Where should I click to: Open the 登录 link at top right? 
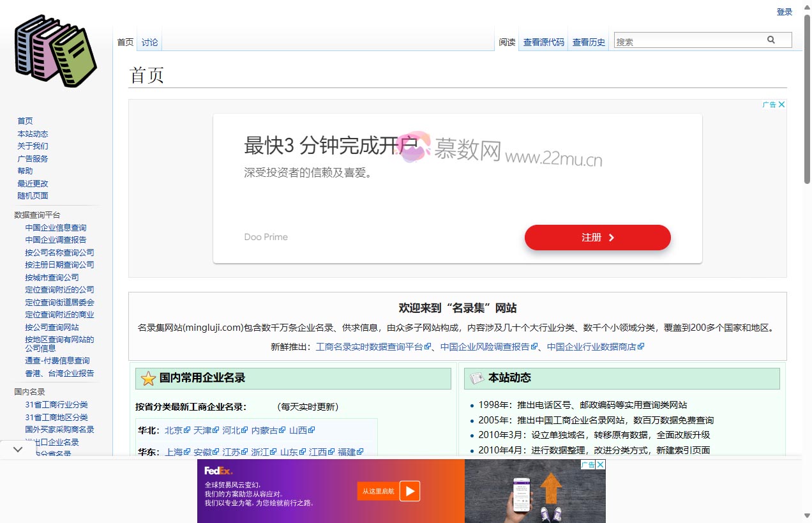pyautogui.click(x=784, y=11)
